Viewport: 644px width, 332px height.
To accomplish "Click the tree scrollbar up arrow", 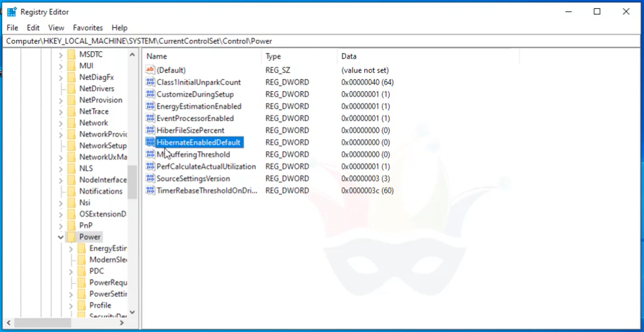I will point(132,54).
